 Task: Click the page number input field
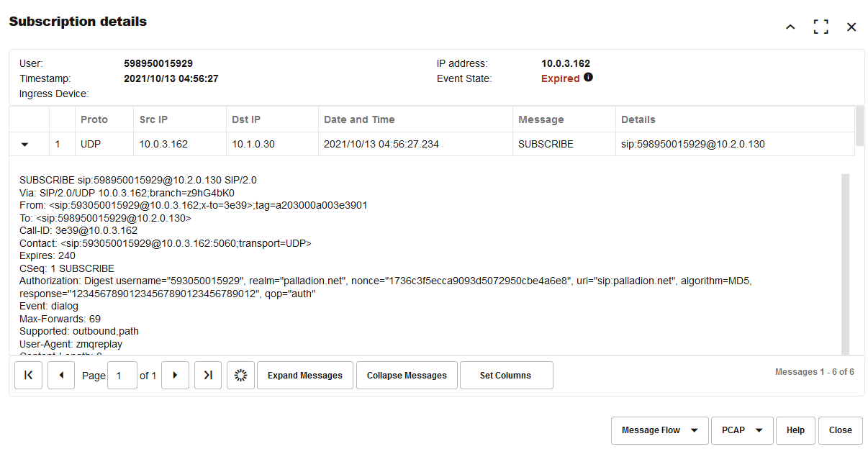[122, 375]
